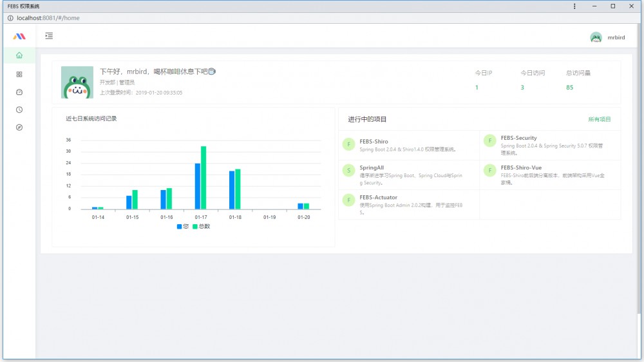Open the Home page sidebar icon
Screen dimensions: 644x362
[x=19, y=55]
